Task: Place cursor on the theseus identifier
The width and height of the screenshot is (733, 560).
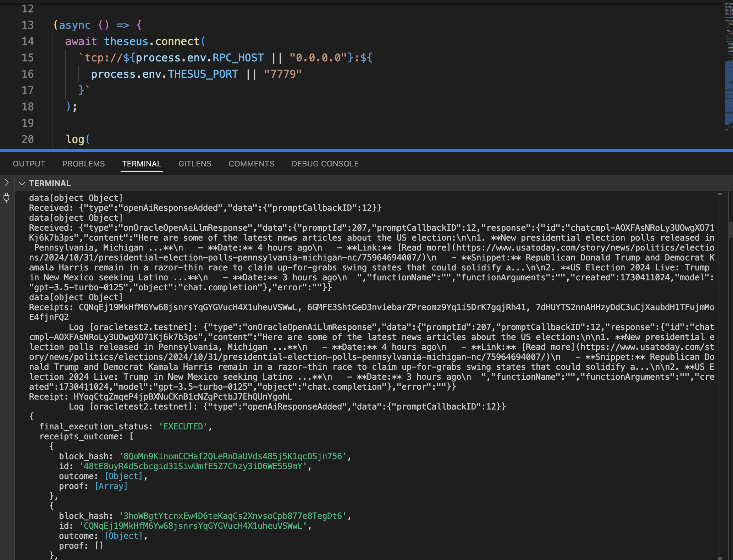Action: (126, 42)
